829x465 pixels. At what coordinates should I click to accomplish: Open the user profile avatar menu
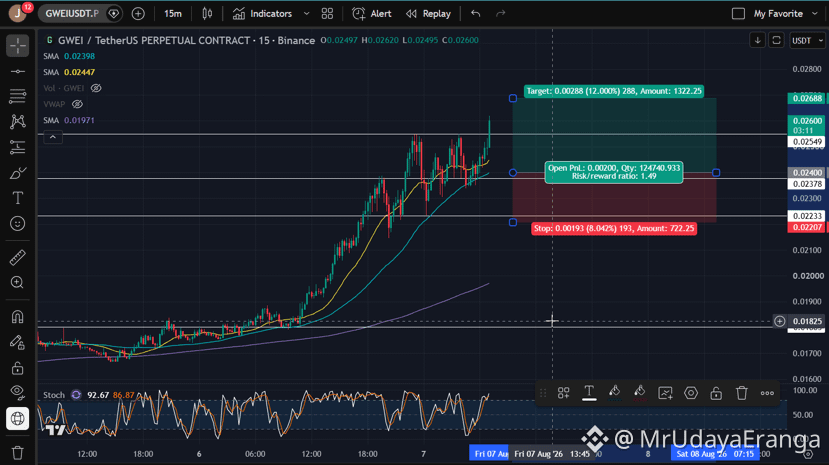(17, 13)
